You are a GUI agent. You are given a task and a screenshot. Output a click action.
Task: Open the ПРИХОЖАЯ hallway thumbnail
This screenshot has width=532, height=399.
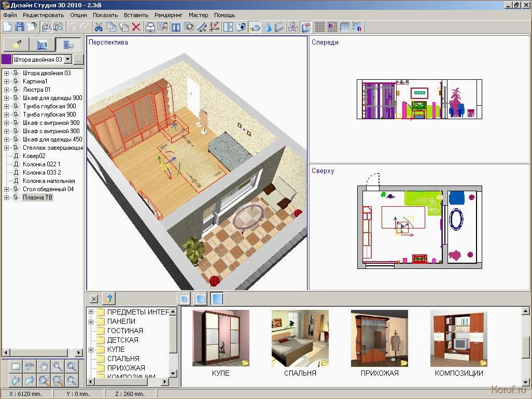click(x=380, y=338)
